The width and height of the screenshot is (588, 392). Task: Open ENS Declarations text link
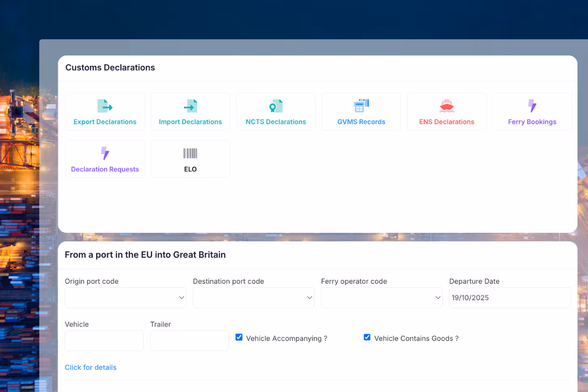[x=447, y=122]
